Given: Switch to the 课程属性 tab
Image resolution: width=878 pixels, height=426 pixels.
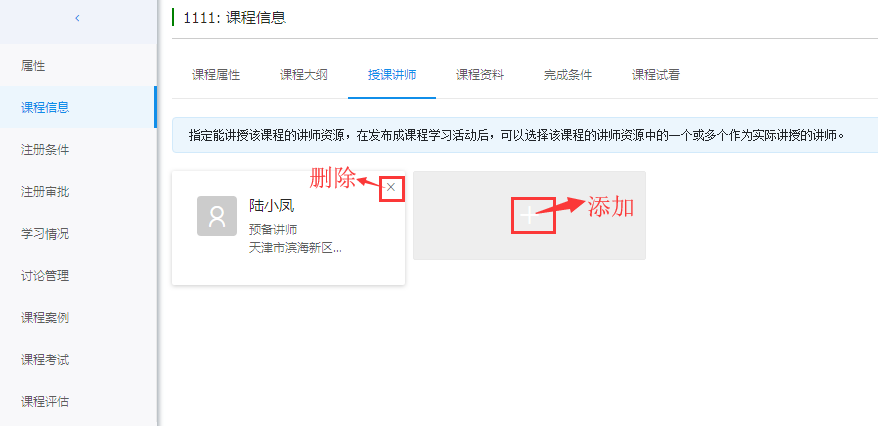Looking at the screenshot, I should coord(216,75).
